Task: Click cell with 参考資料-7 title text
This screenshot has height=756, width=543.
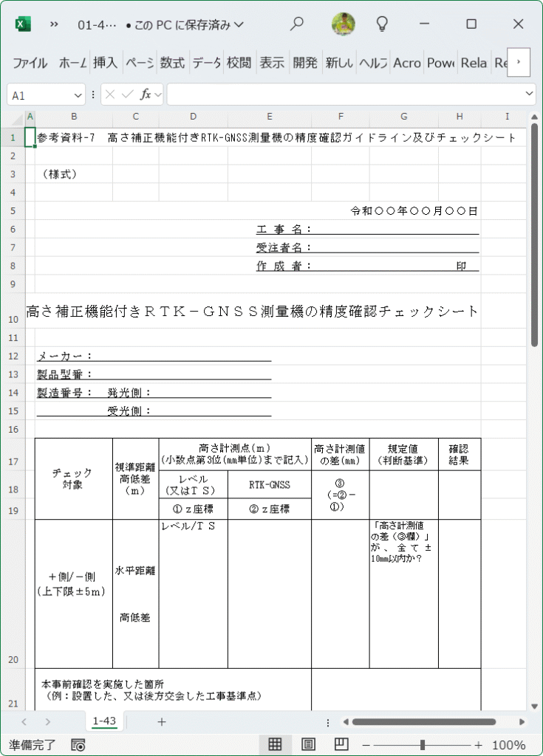Action: tap(276, 137)
